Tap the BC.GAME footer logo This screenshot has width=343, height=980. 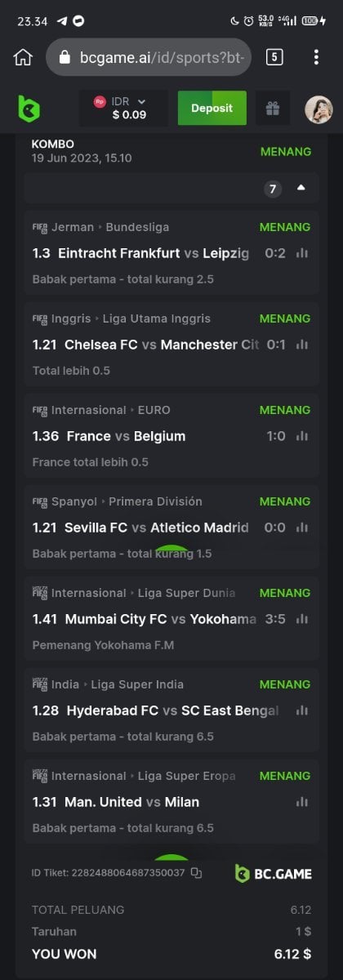[x=274, y=874]
